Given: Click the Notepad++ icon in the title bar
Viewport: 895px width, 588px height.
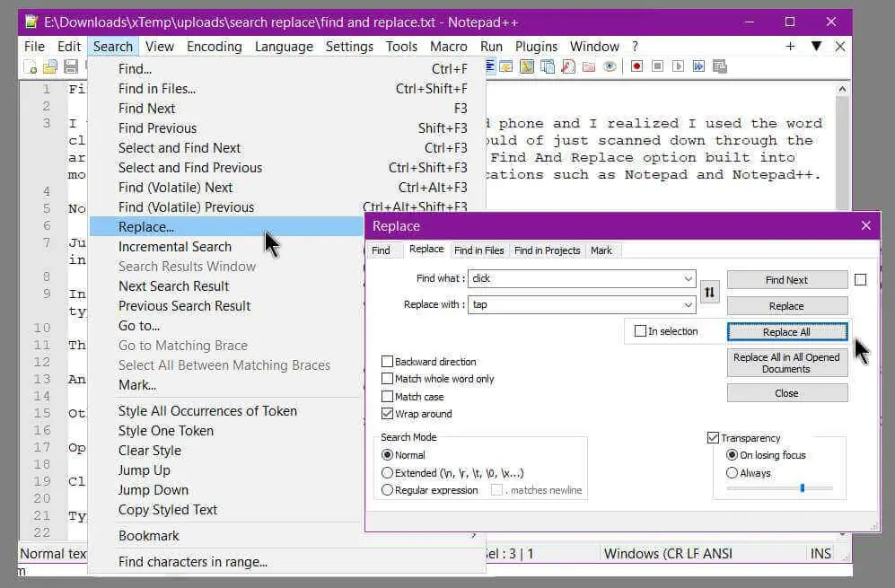Looking at the screenshot, I should 31,22.
